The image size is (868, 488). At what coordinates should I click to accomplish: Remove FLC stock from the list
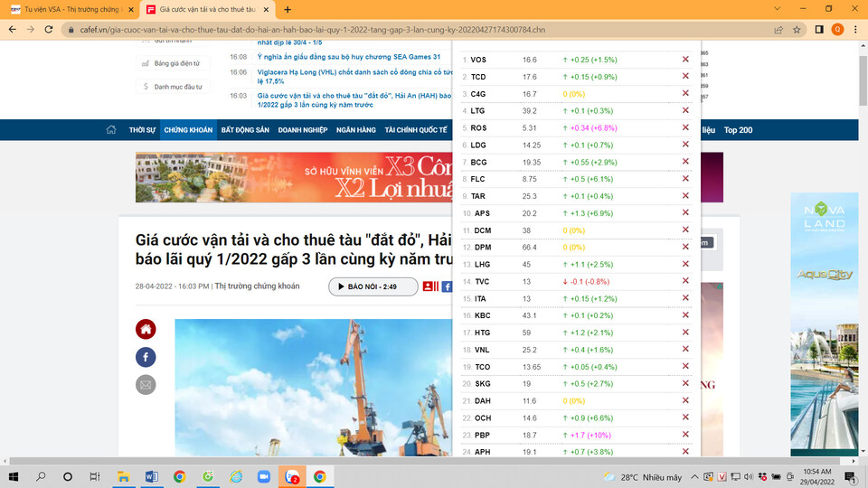[685, 179]
